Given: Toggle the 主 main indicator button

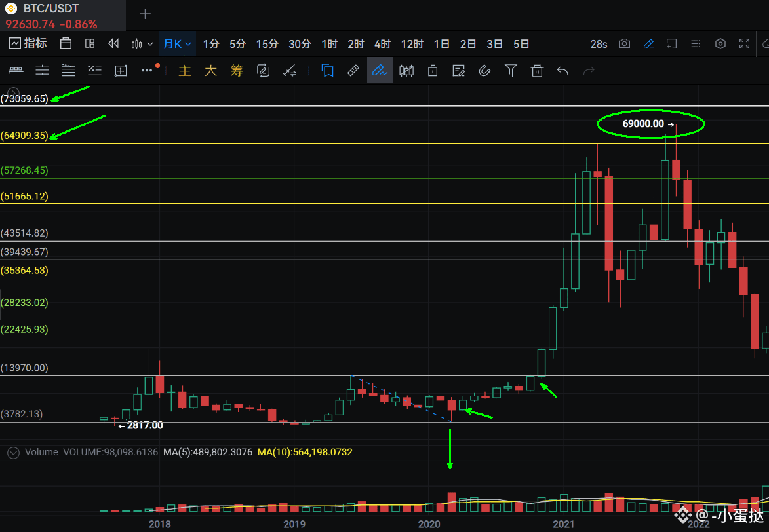Looking at the screenshot, I should (x=184, y=71).
